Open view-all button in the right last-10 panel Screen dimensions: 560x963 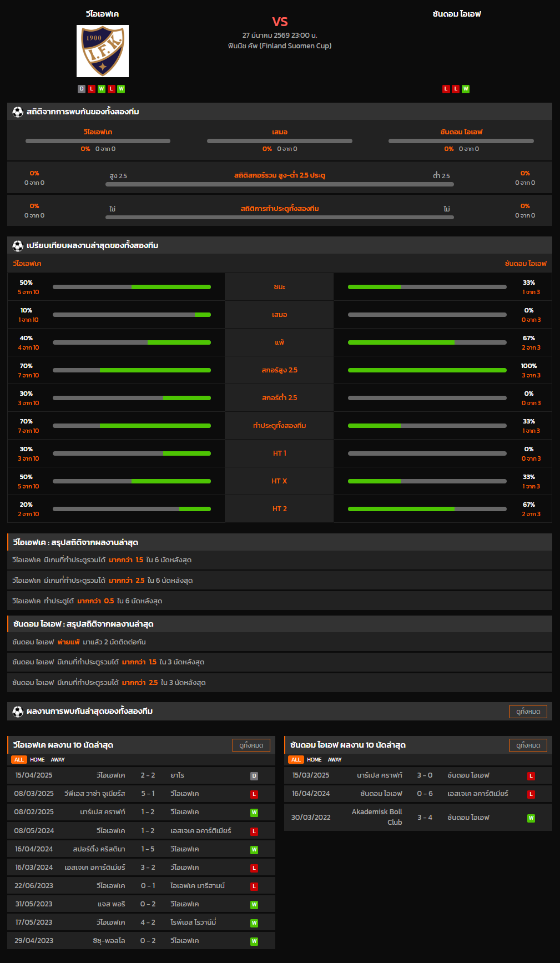(x=528, y=745)
